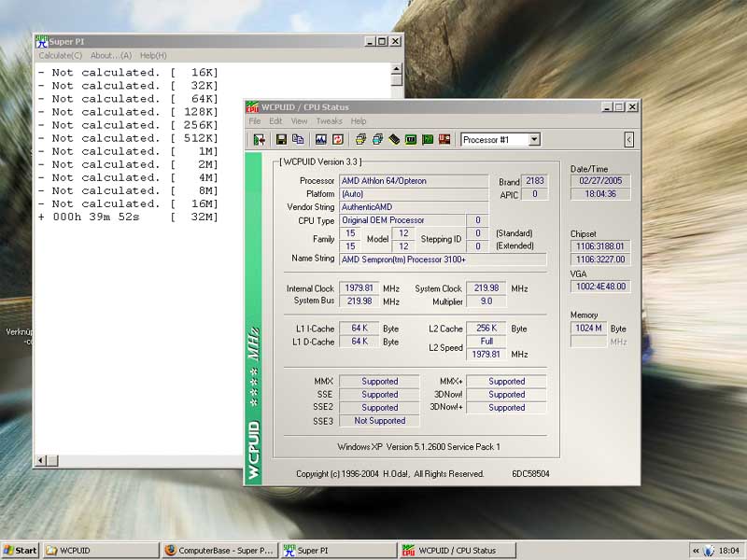Open the Processor #1 dropdown
The width and height of the screenshot is (747, 560).
pyautogui.click(x=534, y=139)
